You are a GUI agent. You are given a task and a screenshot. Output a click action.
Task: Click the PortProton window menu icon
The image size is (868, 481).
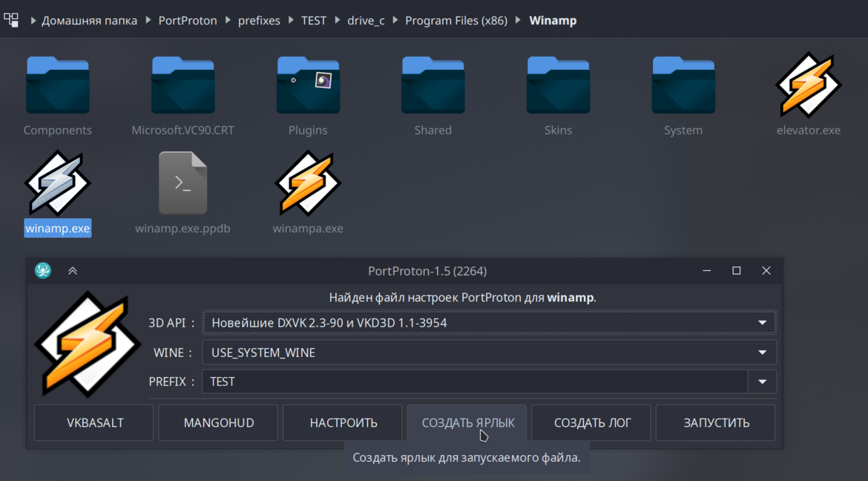42,270
